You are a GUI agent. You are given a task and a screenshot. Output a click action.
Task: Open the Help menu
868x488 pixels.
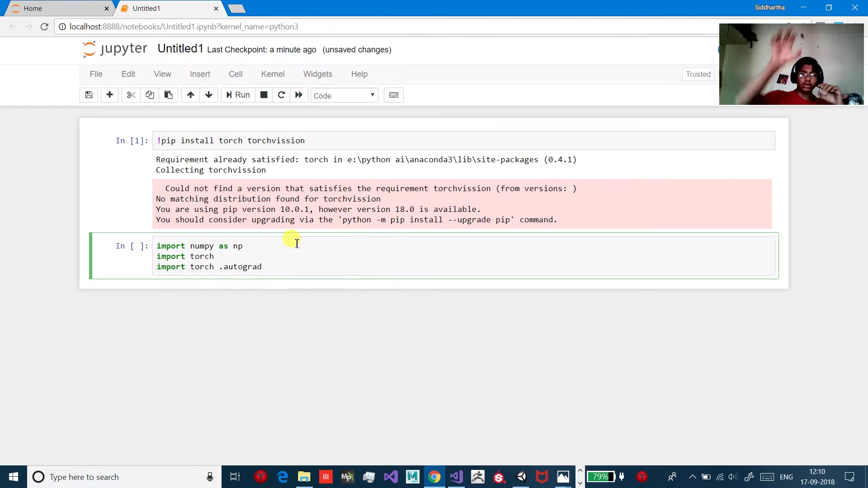[x=359, y=74]
